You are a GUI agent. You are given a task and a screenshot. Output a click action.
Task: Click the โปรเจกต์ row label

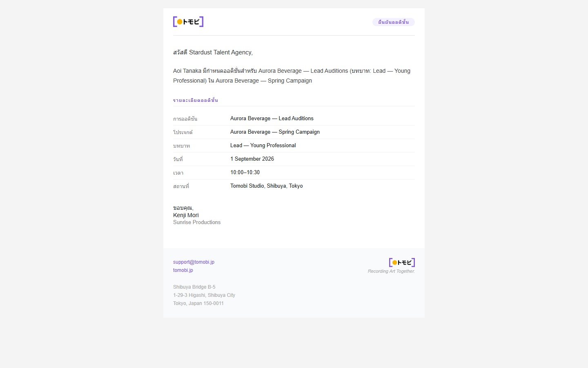pos(183,132)
